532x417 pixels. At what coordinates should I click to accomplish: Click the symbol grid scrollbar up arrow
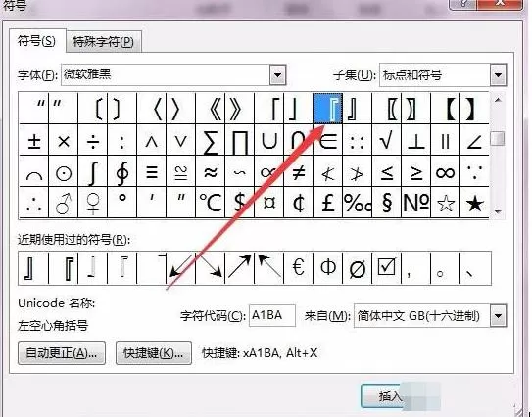pos(498,100)
